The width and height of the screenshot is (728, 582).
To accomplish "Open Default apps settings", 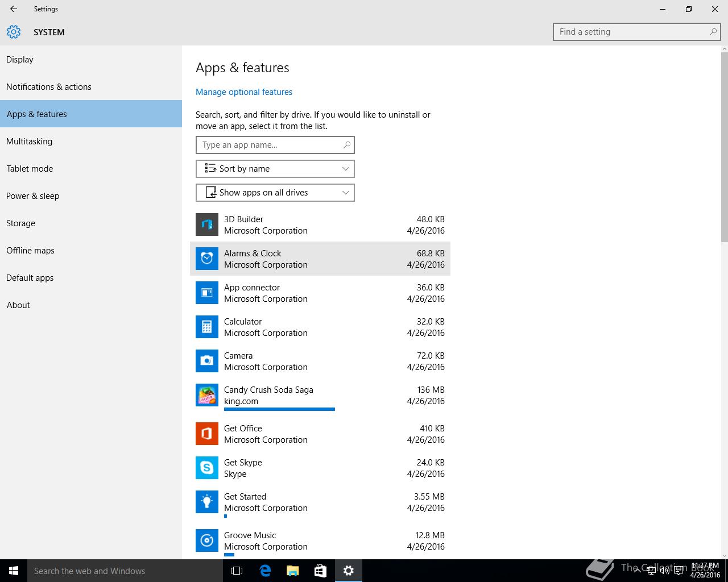I will pos(91,278).
